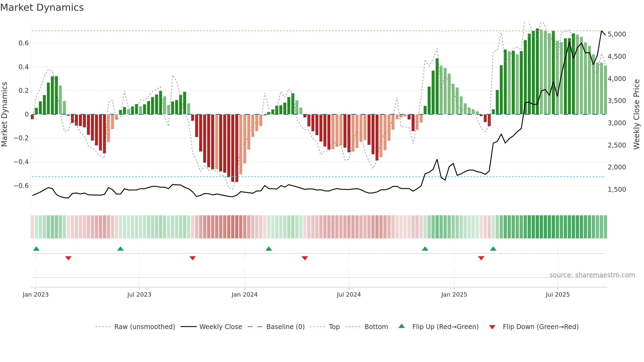644x362 pixels.
Task: Click the positive 0.2 left axis tick
Action: (24, 91)
